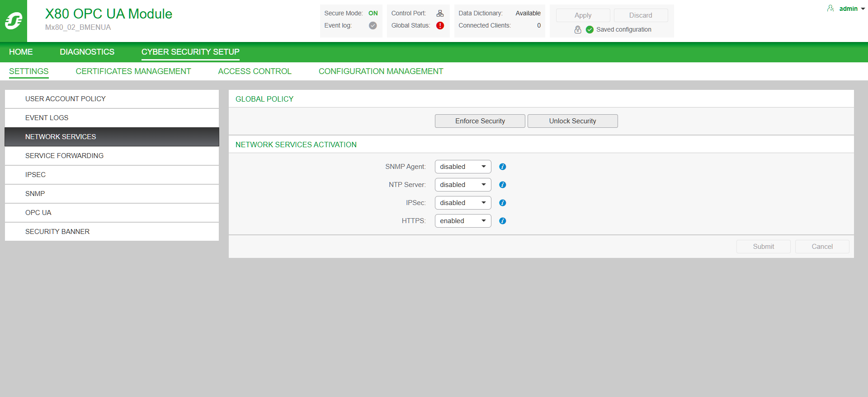The width and height of the screenshot is (868, 397).
Task: Click the X80 OPC UA Module title
Action: coord(108,14)
